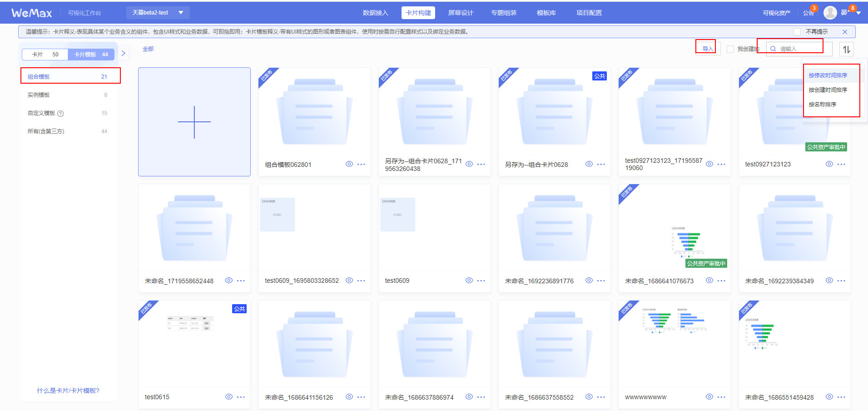Image resolution: width=868 pixels, height=411 pixels.
Task: Preview card test0615 with eye icon
Action: pyautogui.click(x=229, y=397)
